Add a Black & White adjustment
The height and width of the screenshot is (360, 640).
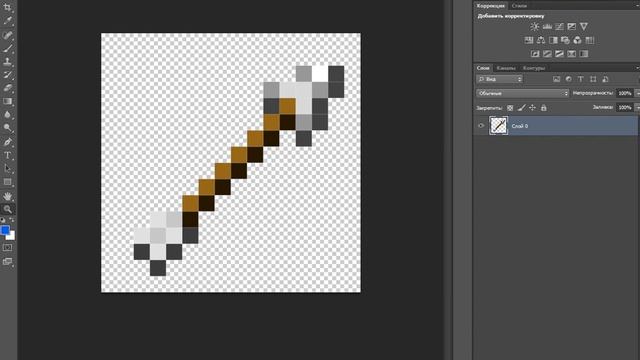[553, 40]
